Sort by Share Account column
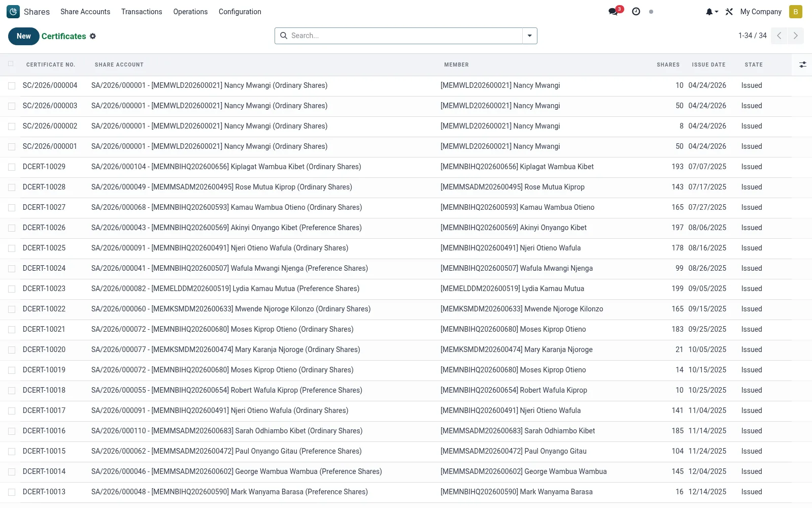The width and height of the screenshot is (812, 508). [x=119, y=65]
